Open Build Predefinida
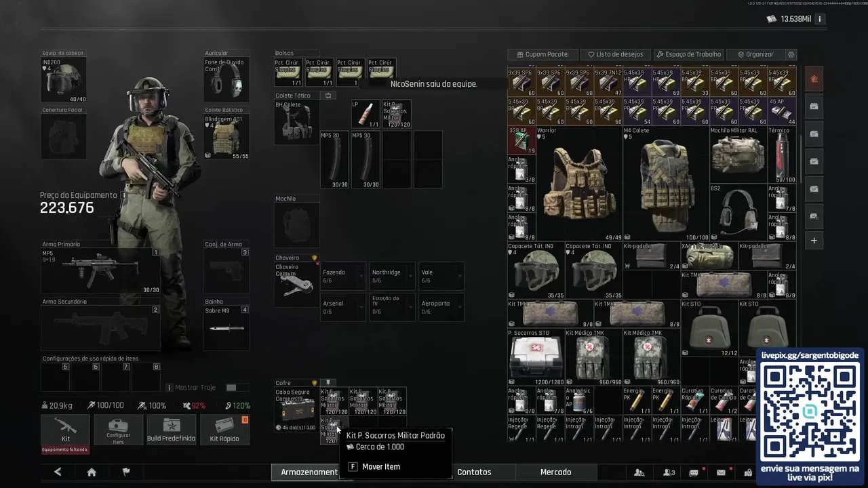The image size is (868, 488). tap(171, 430)
